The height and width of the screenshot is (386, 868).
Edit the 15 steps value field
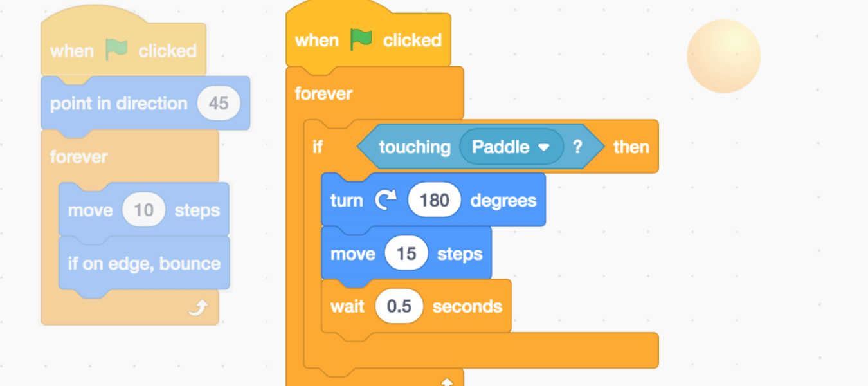[x=406, y=254]
